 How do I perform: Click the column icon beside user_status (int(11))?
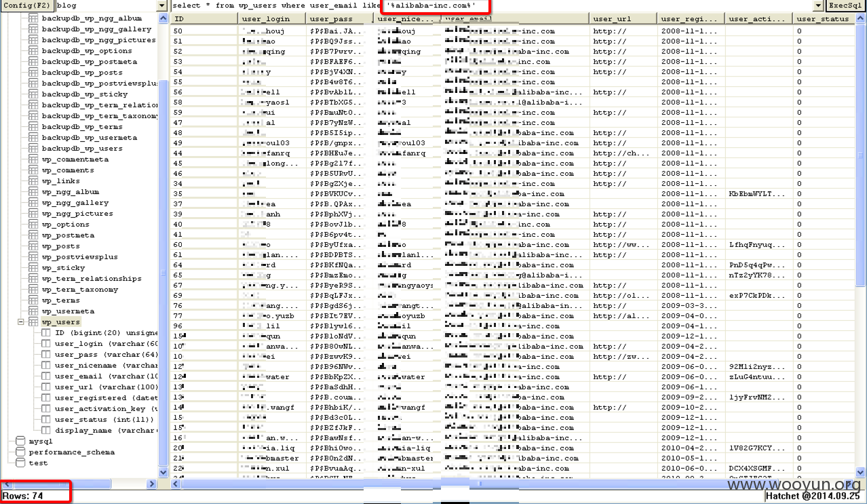46,420
